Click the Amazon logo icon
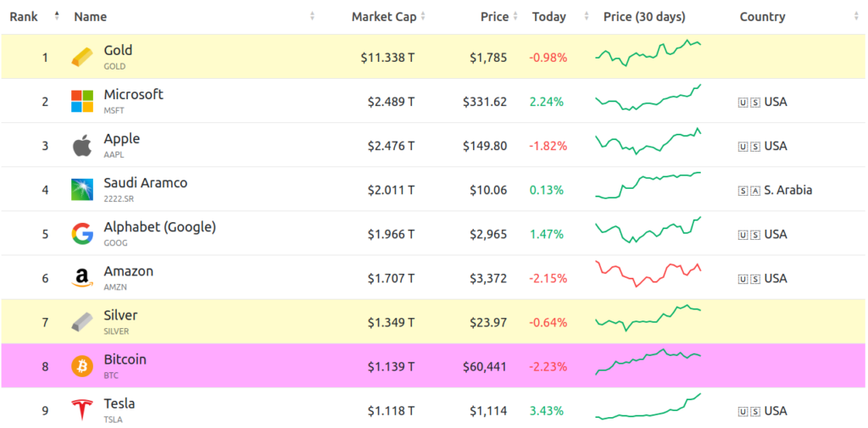 coord(82,278)
